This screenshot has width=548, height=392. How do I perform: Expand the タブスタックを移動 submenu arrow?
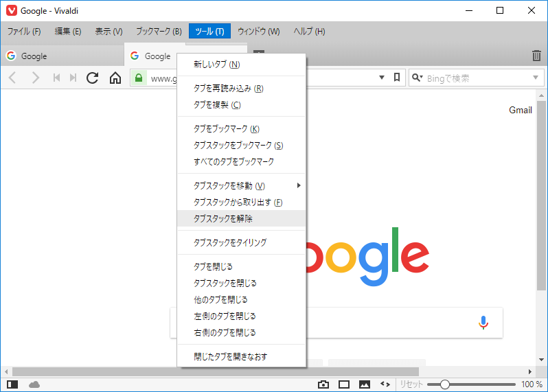[299, 185]
